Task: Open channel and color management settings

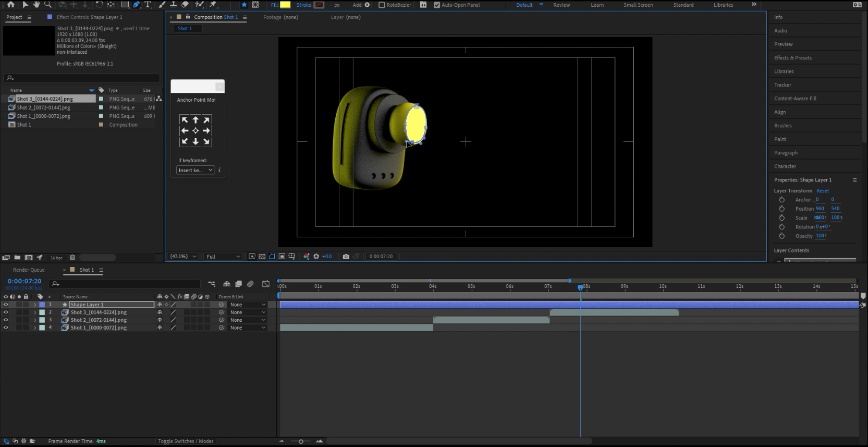Action: click(x=306, y=256)
